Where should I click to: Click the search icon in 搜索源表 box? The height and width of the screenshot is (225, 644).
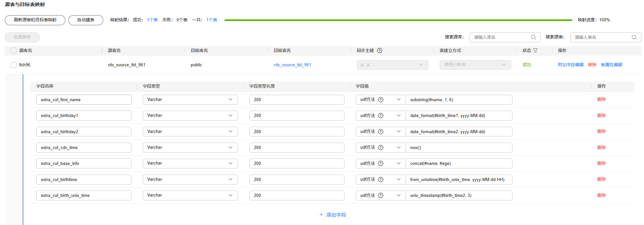(634, 37)
